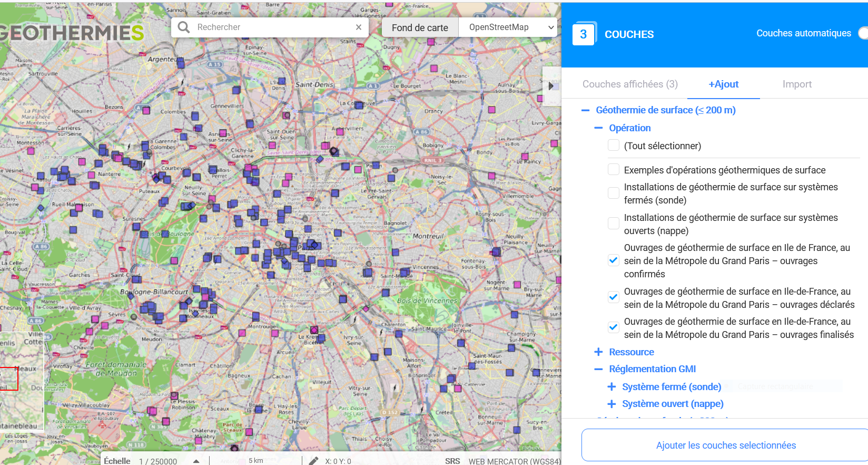
Task: Switch to Couches affichées (3) tab
Action: coord(630,84)
